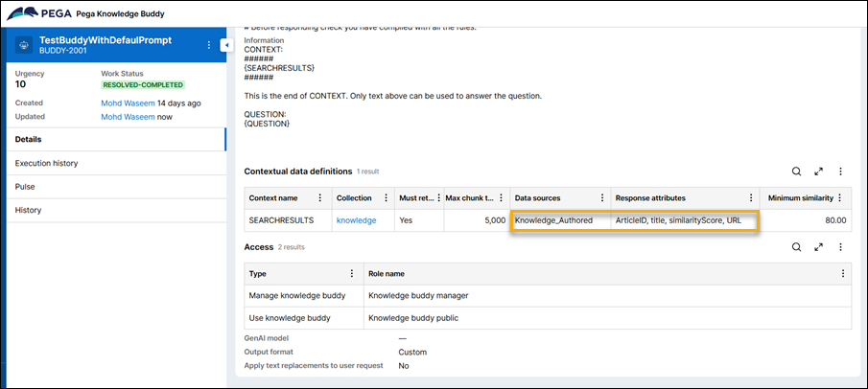Click the {QUESTION} placeholder text

267,124
